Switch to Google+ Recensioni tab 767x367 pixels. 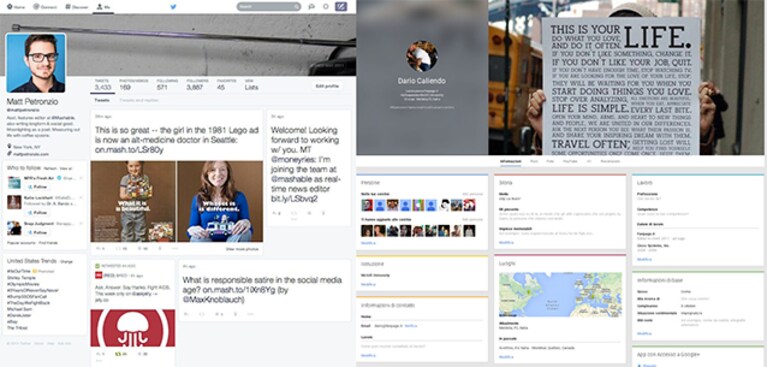click(610, 161)
